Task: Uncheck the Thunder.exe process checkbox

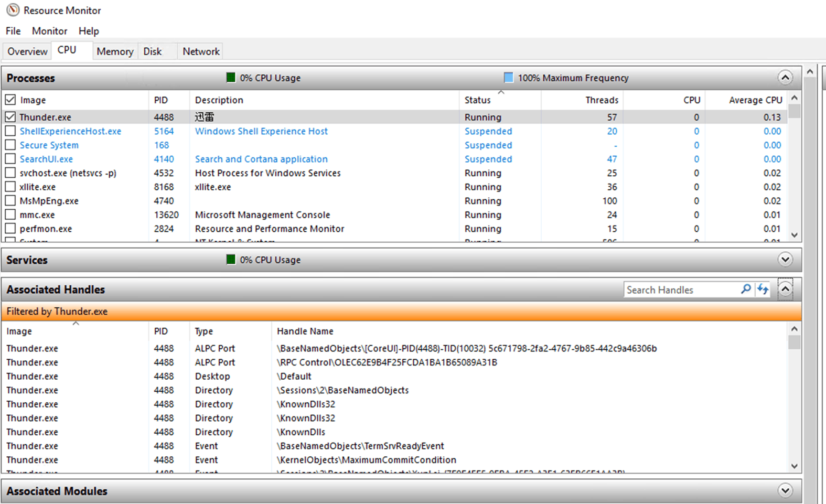Action: [10, 117]
